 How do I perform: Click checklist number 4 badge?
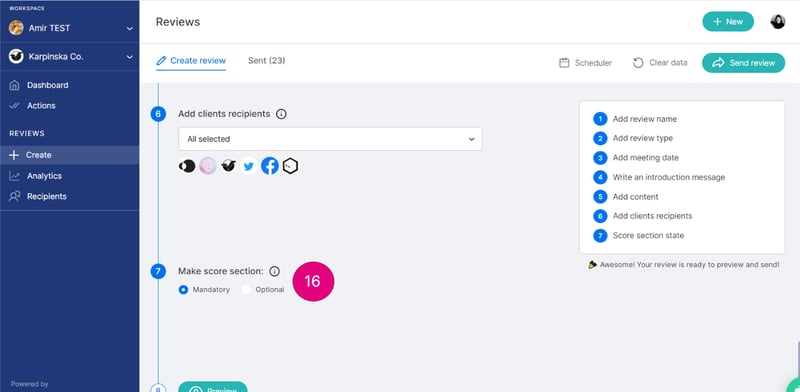[x=600, y=177]
